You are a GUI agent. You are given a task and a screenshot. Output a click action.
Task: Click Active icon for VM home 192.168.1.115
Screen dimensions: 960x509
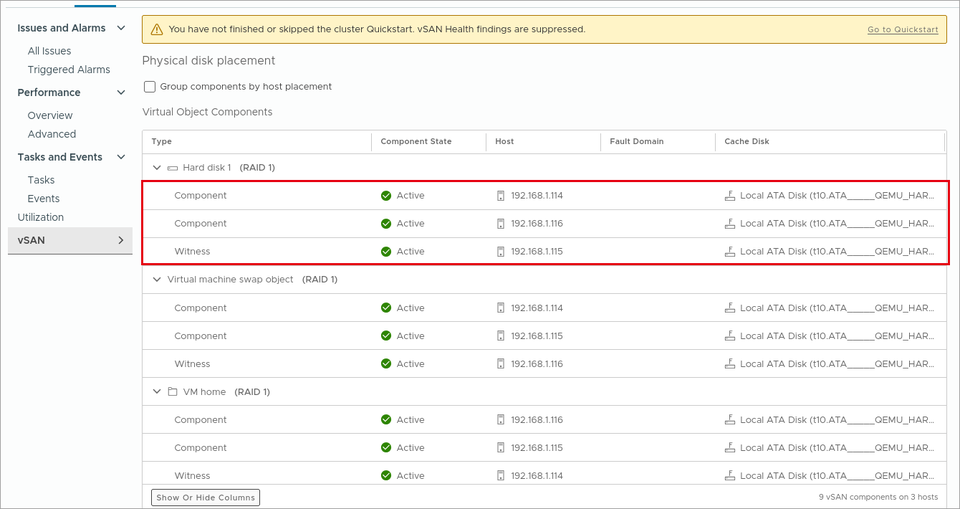coord(386,448)
